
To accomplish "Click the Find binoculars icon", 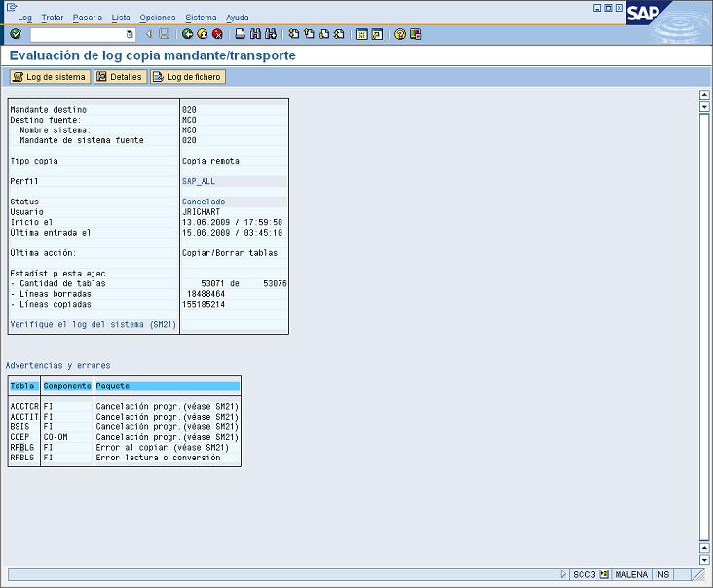I will 255,34.
